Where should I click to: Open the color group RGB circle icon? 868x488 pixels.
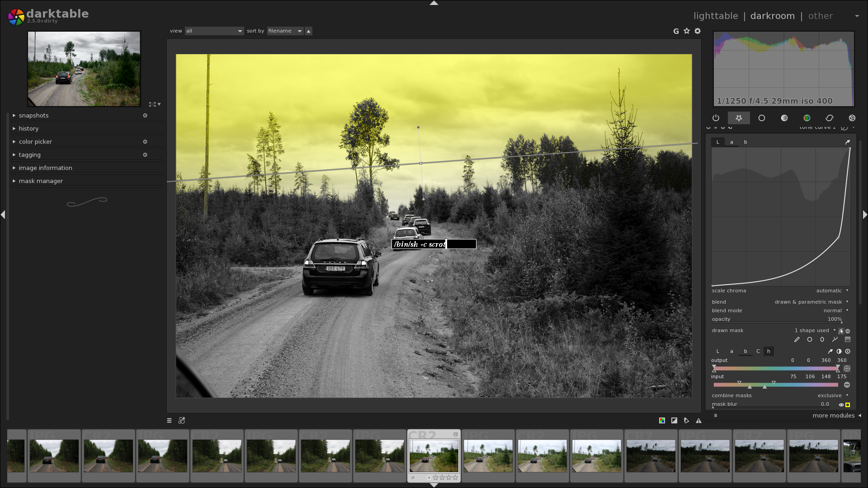point(807,118)
